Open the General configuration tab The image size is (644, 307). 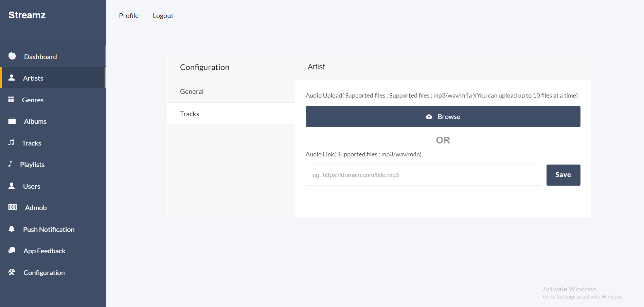pyautogui.click(x=192, y=91)
